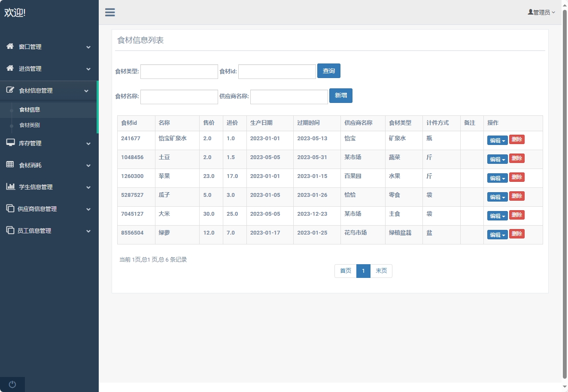The image size is (568, 392).
Task: Click the hamburger menu icon to toggle sidebar
Action: click(110, 12)
